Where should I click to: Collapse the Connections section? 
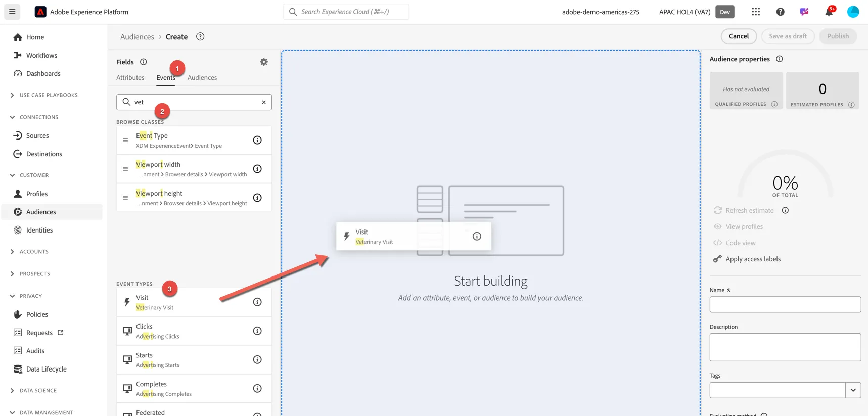(12, 117)
